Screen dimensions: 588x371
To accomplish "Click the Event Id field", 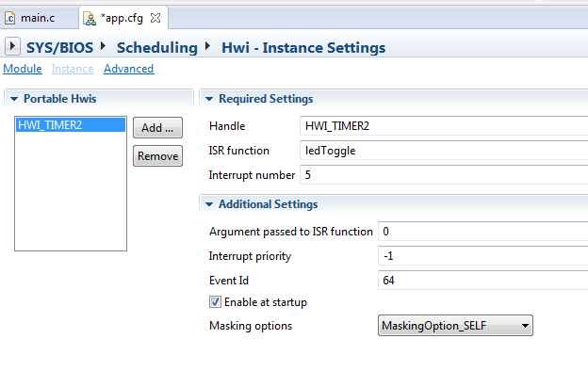I will pos(483,281).
